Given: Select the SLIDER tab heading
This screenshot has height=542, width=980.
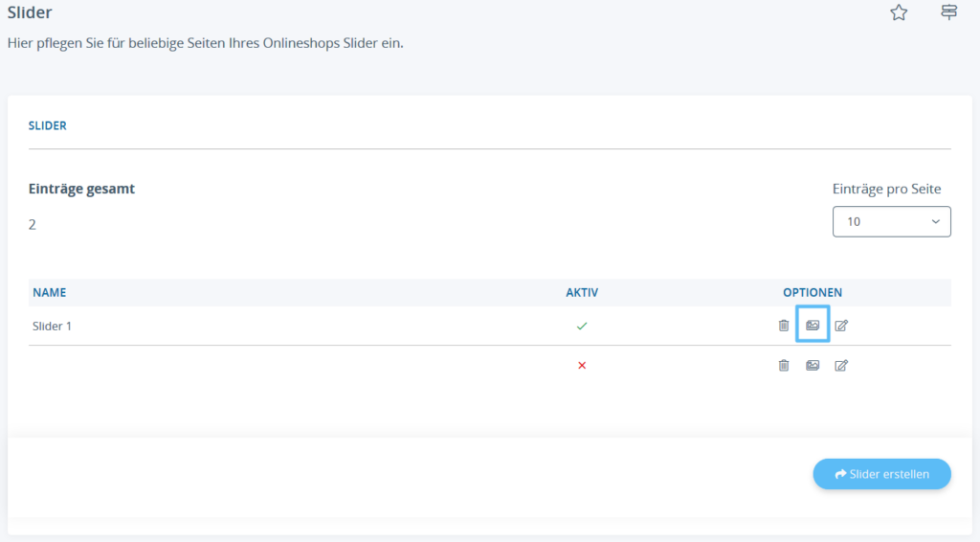Looking at the screenshot, I should point(48,125).
